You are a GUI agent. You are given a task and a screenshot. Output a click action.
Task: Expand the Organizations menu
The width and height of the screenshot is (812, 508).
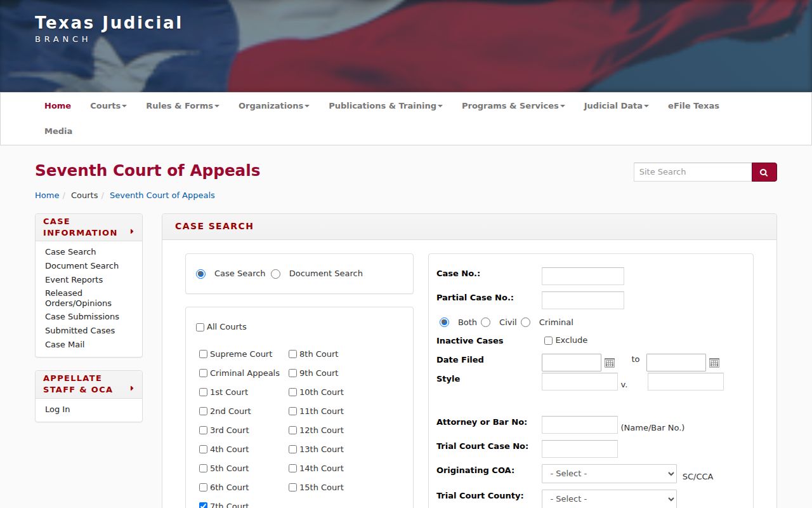274,106
